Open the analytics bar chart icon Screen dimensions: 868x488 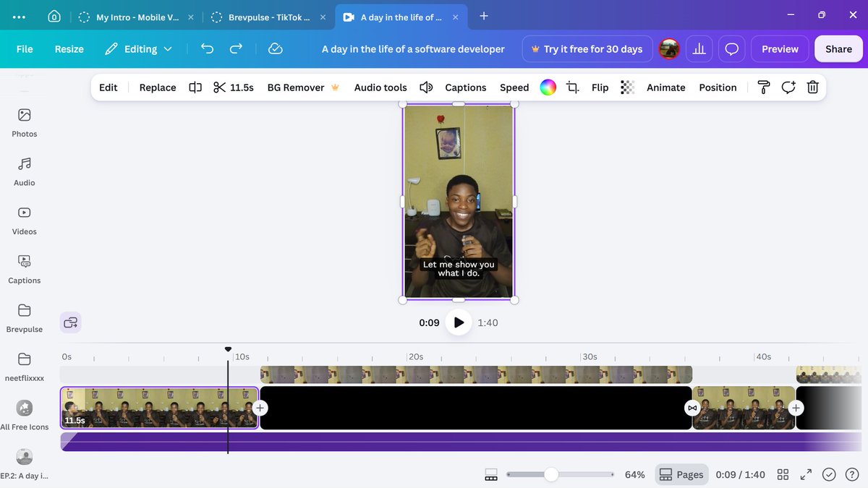[x=699, y=49]
